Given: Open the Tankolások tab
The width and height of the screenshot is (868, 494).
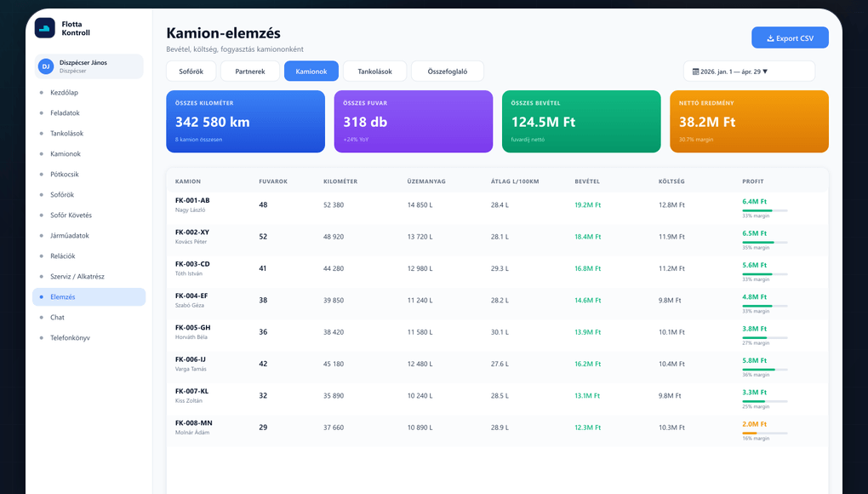Looking at the screenshot, I should (x=374, y=72).
